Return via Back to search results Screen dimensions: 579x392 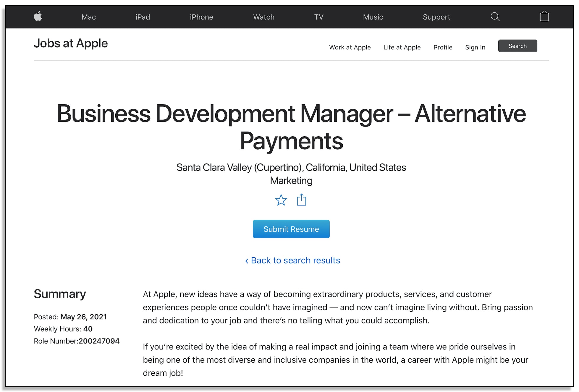pos(292,260)
